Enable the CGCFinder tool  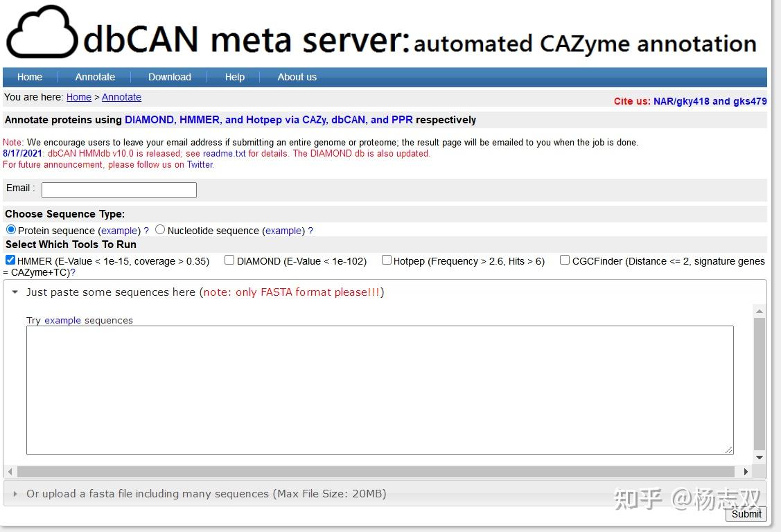[x=565, y=260]
